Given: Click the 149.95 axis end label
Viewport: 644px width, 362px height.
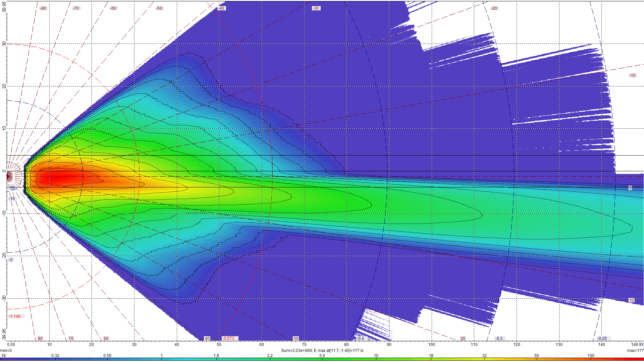Looking at the screenshot, I should tap(637, 344).
